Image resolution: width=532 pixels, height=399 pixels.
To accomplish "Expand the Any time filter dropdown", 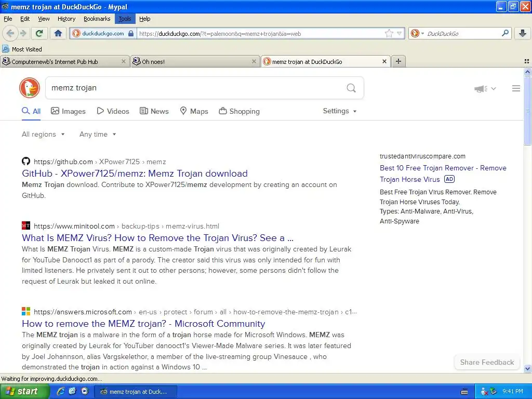I will [98, 135].
